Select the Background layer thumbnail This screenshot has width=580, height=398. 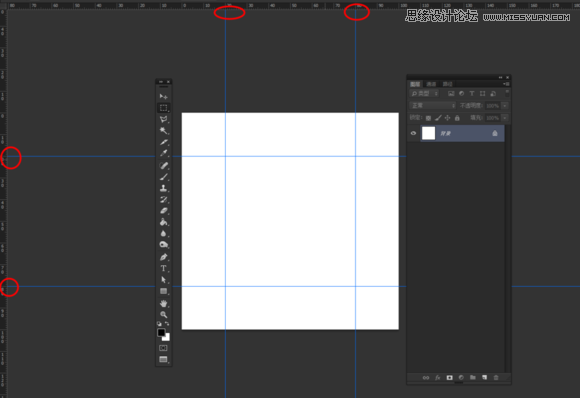tap(428, 133)
